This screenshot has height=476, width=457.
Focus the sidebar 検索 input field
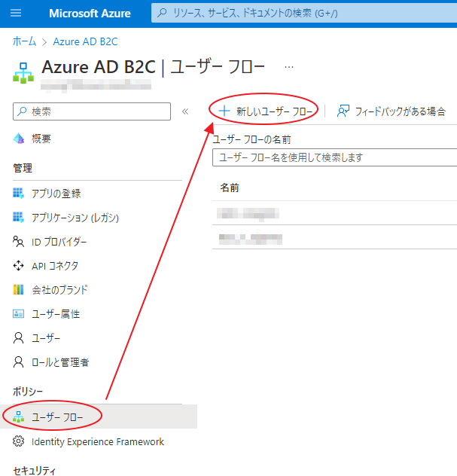click(x=92, y=111)
